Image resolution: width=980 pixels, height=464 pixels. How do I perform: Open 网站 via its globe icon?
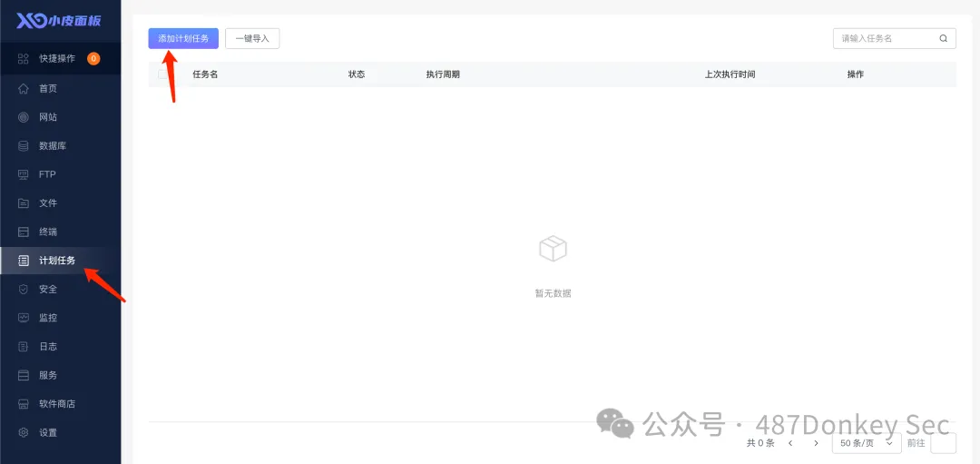click(x=24, y=117)
